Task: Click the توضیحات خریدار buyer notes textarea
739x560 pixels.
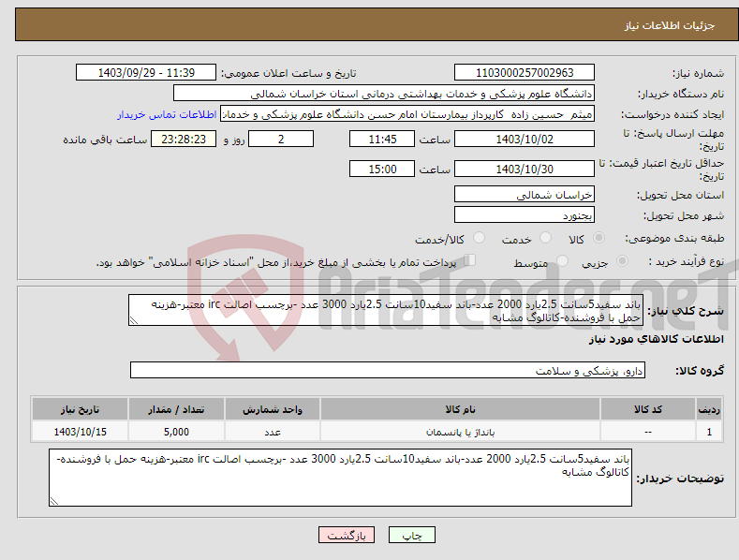Action: [340, 478]
